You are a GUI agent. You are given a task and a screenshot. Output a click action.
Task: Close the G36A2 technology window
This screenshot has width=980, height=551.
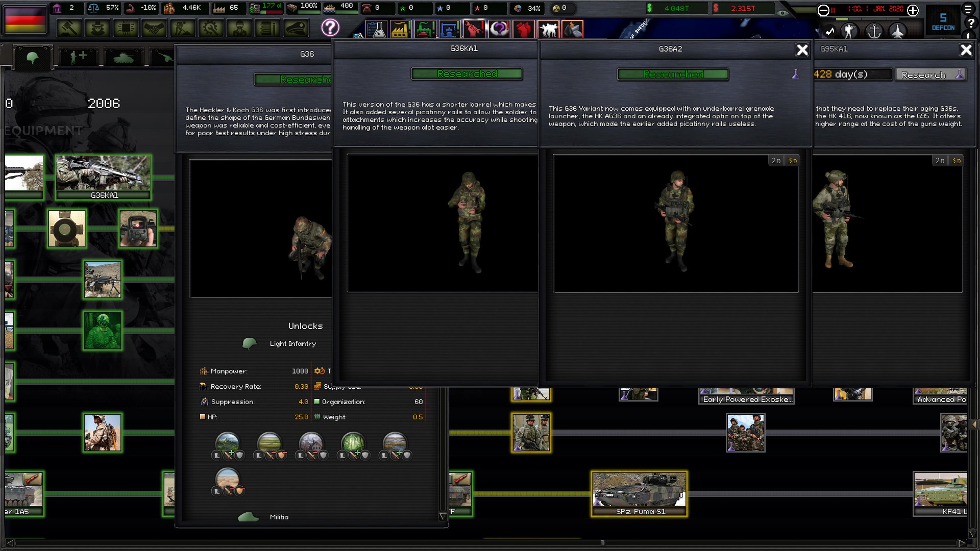(802, 49)
